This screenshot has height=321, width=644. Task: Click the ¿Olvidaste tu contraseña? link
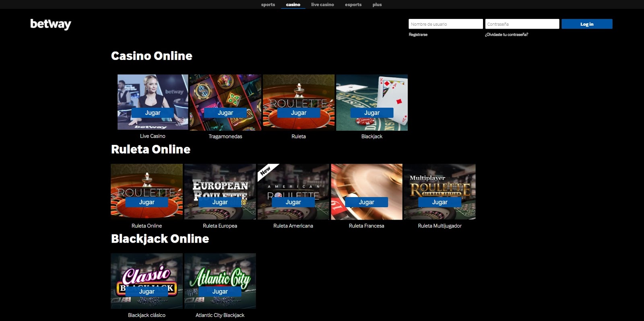506,35
